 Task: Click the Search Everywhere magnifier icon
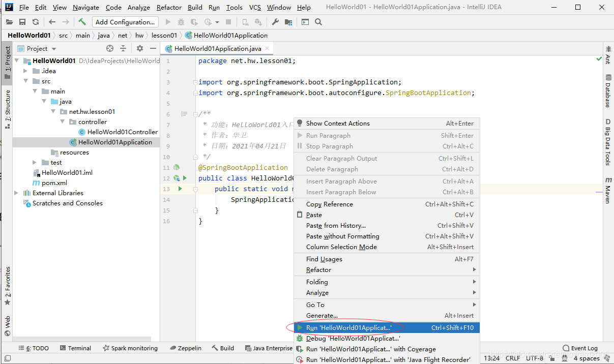coord(318,22)
